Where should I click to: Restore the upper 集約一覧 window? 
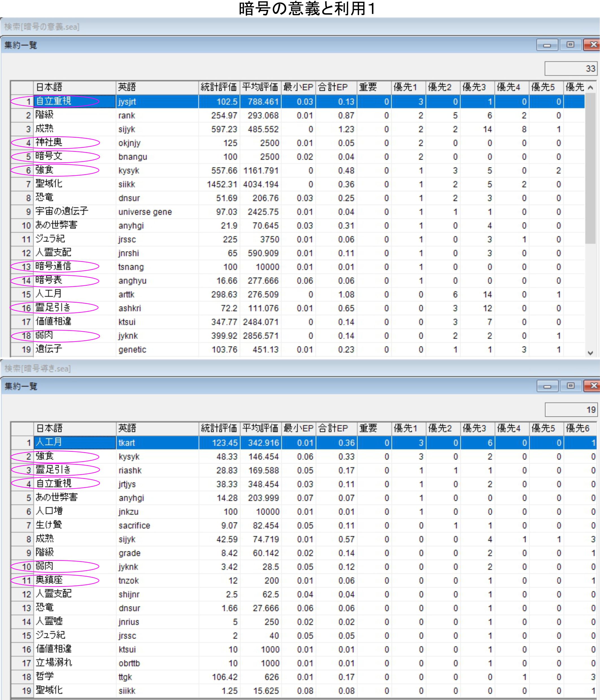(570, 45)
